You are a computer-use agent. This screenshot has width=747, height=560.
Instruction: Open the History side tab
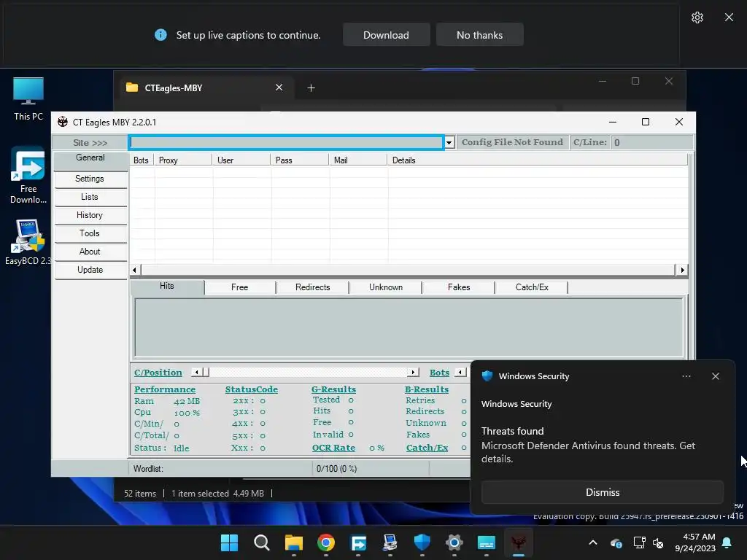pyautogui.click(x=90, y=215)
